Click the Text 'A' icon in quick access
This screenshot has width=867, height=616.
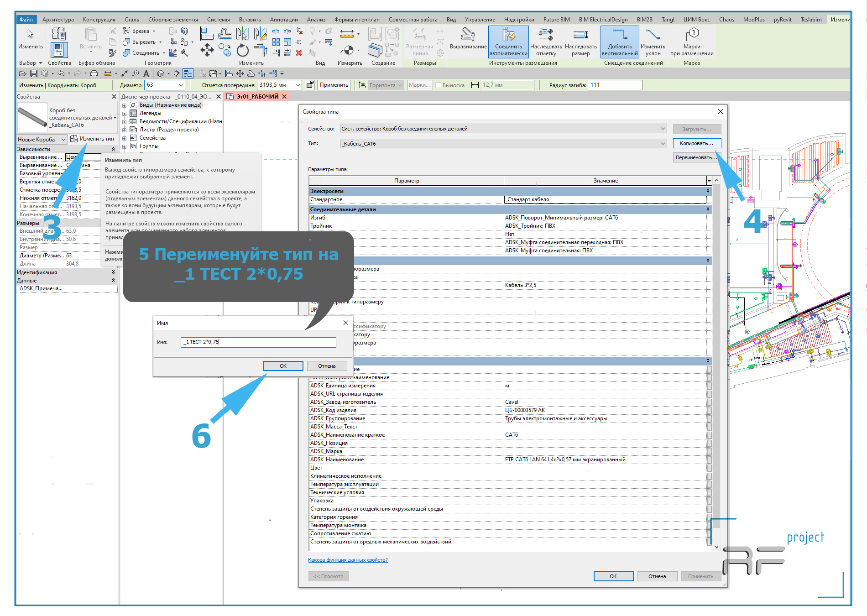[x=146, y=73]
